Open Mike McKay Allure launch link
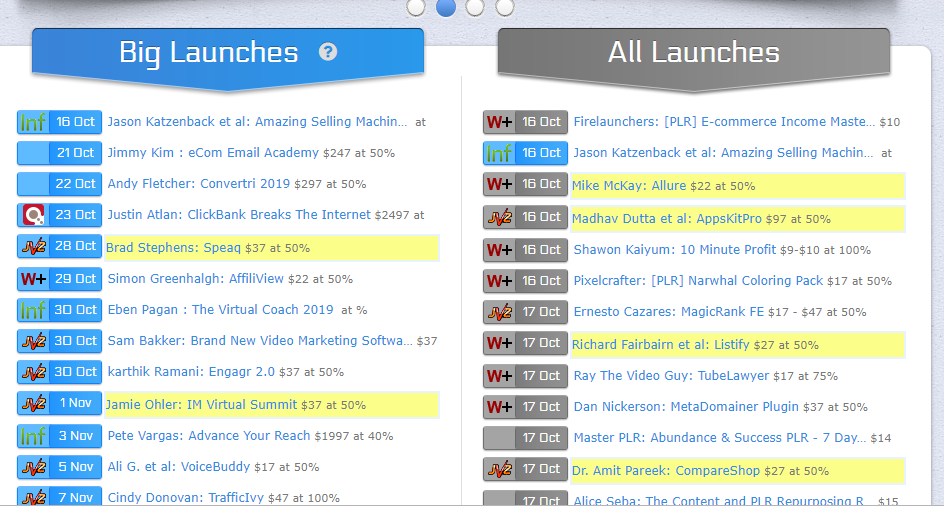Image resolution: width=944 pixels, height=508 pixels. point(629,185)
